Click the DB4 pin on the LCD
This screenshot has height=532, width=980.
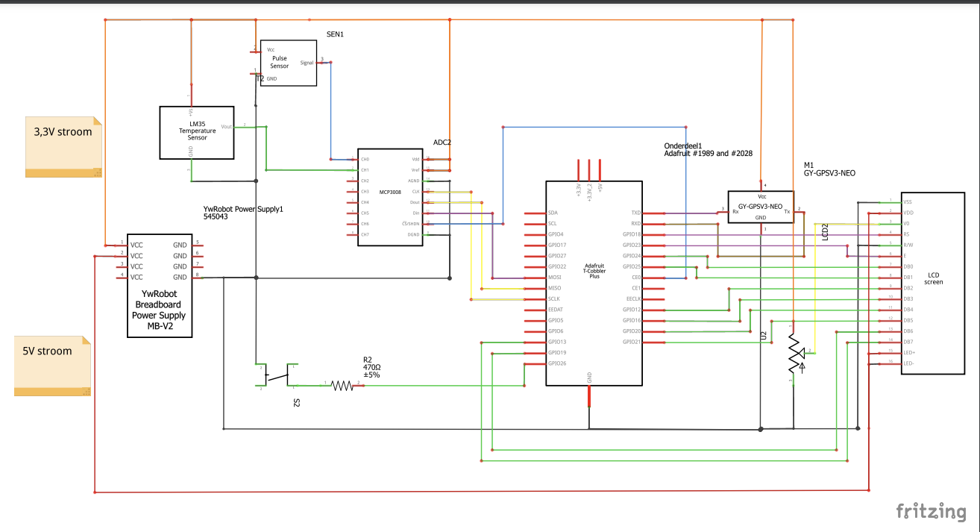tap(891, 309)
